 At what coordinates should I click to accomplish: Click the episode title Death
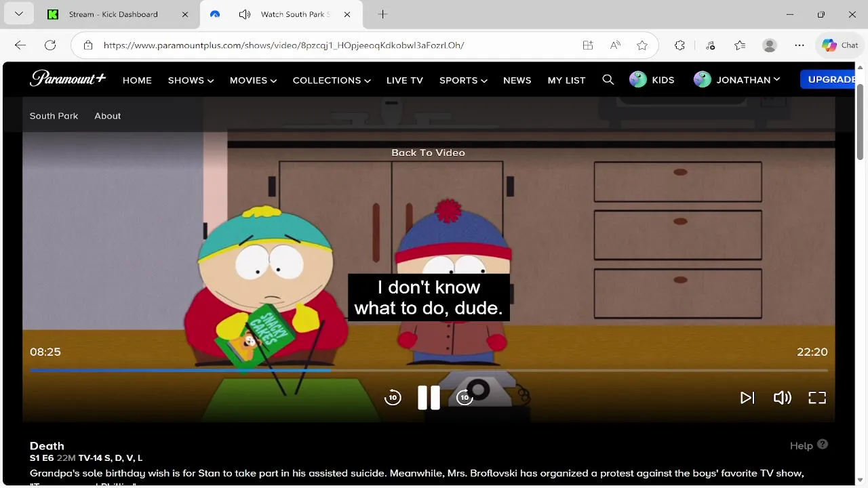coord(47,446)
